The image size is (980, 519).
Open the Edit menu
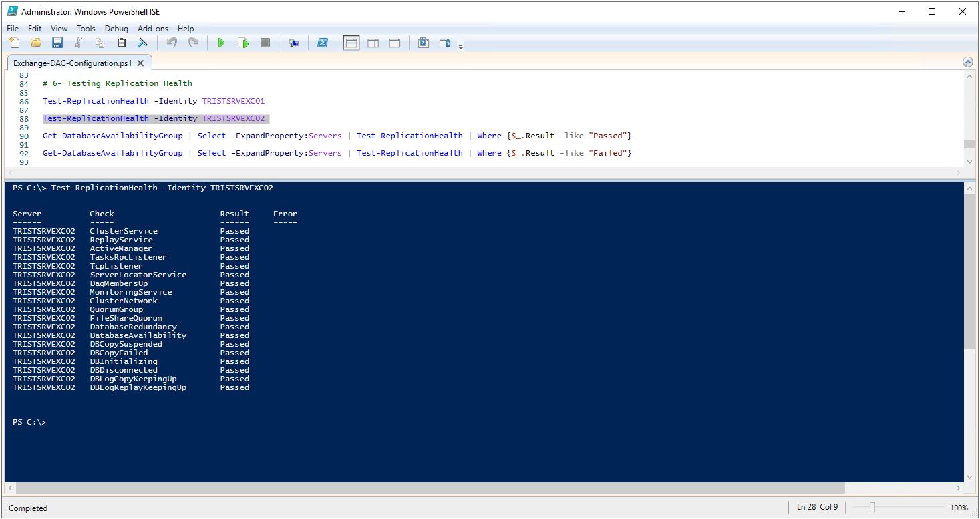point(35,29)
